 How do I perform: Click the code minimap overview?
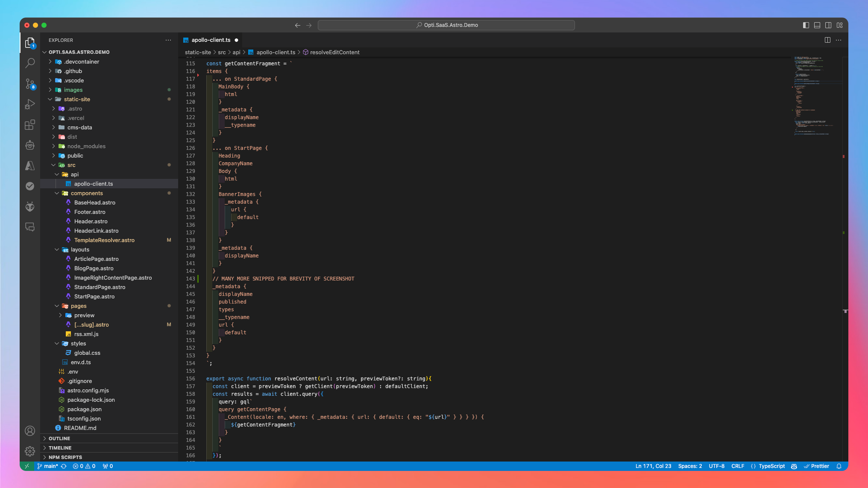click(816, 96)
